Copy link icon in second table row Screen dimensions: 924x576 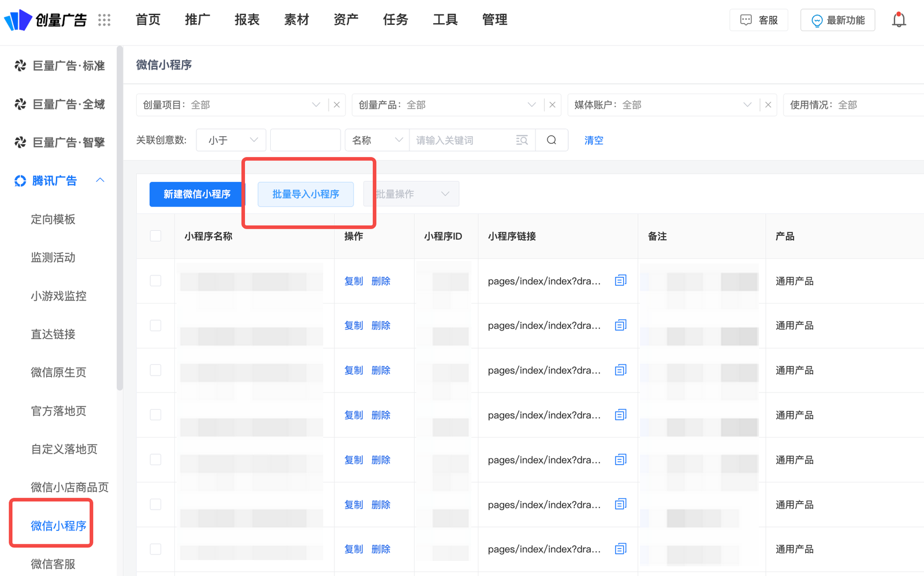coord(620,325)
